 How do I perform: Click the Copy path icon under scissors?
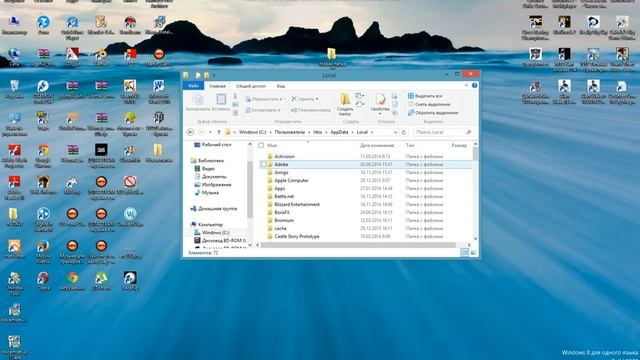click(x=235, y=104)
